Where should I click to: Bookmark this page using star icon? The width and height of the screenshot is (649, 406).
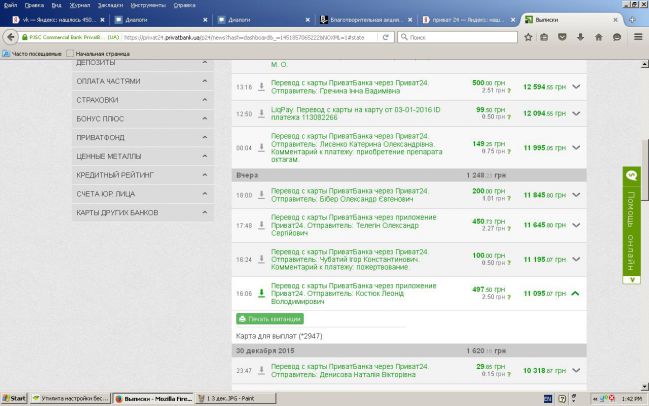(x=528, y=37)
